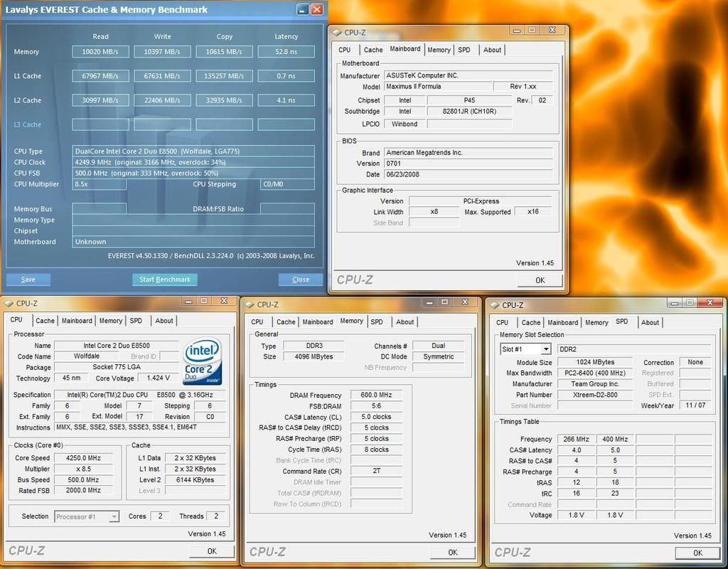Click Command Rate value 2T
The image size is (728, 569).
[376, 471]
